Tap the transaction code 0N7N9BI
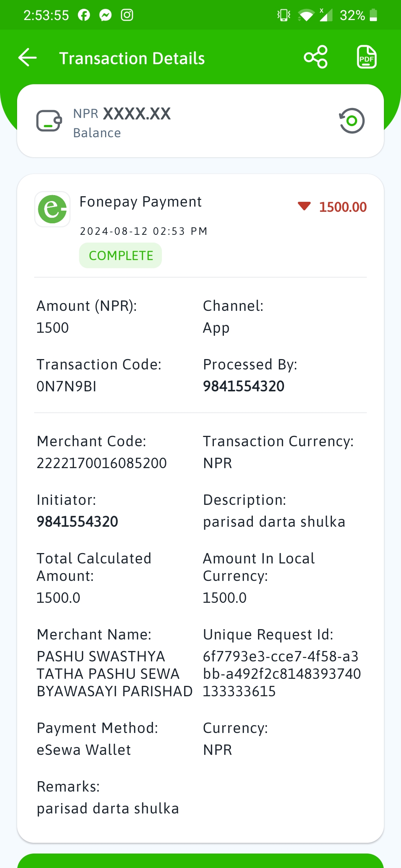This screenshot has height=868, width=401. [66, 387]
